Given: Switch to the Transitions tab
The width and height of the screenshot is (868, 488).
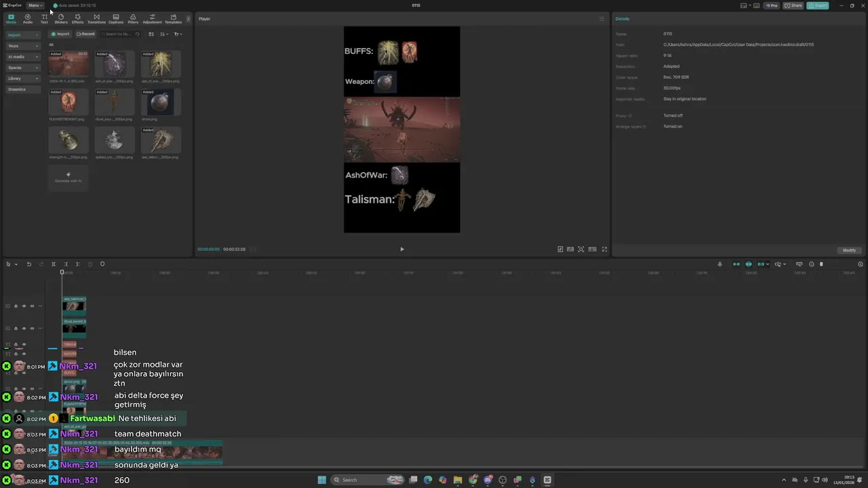Looking at the screenshot, I should (x=96, y=18).
